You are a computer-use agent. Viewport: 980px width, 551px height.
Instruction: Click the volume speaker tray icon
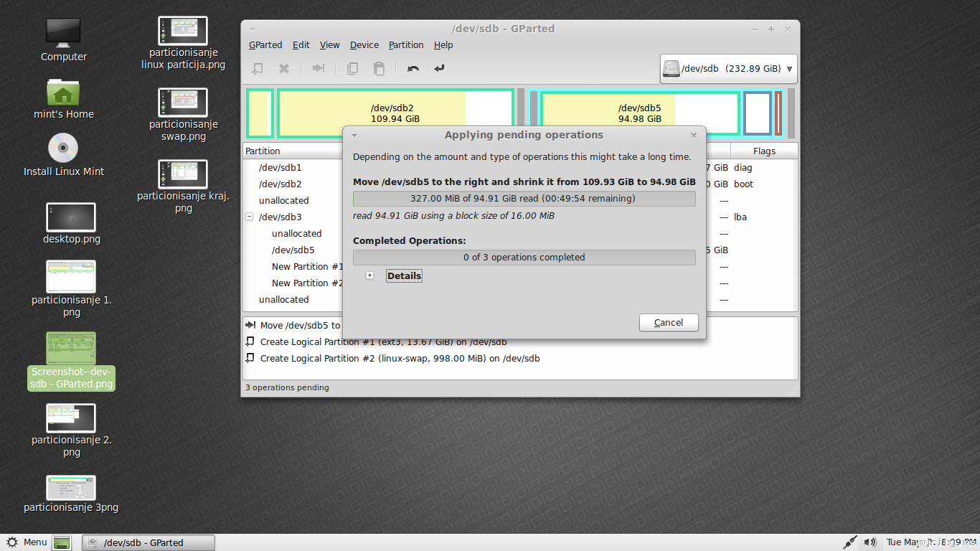[870, 542]
